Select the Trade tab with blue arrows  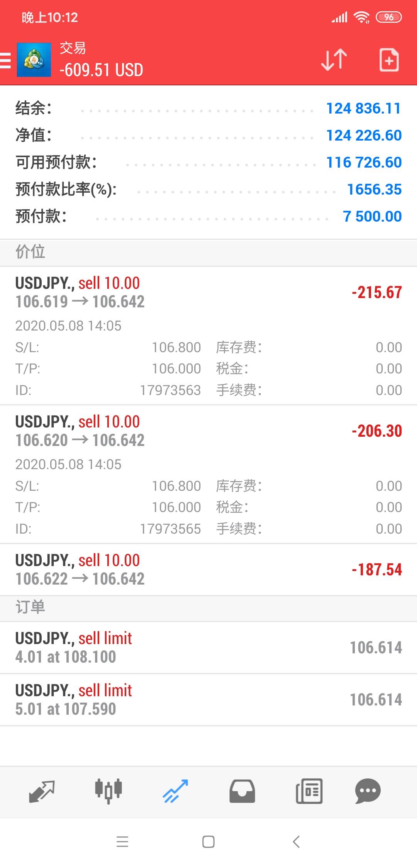pos(175,792)
